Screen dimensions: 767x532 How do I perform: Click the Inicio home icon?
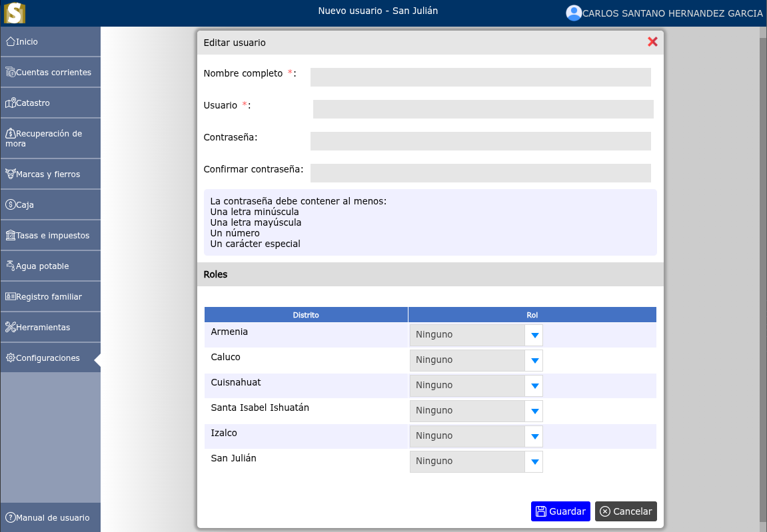(10, 41)
